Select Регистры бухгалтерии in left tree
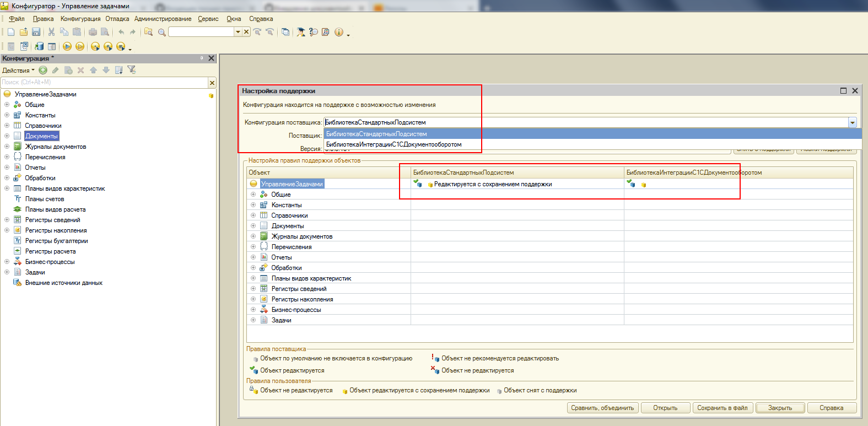 [x=56, y=241]
